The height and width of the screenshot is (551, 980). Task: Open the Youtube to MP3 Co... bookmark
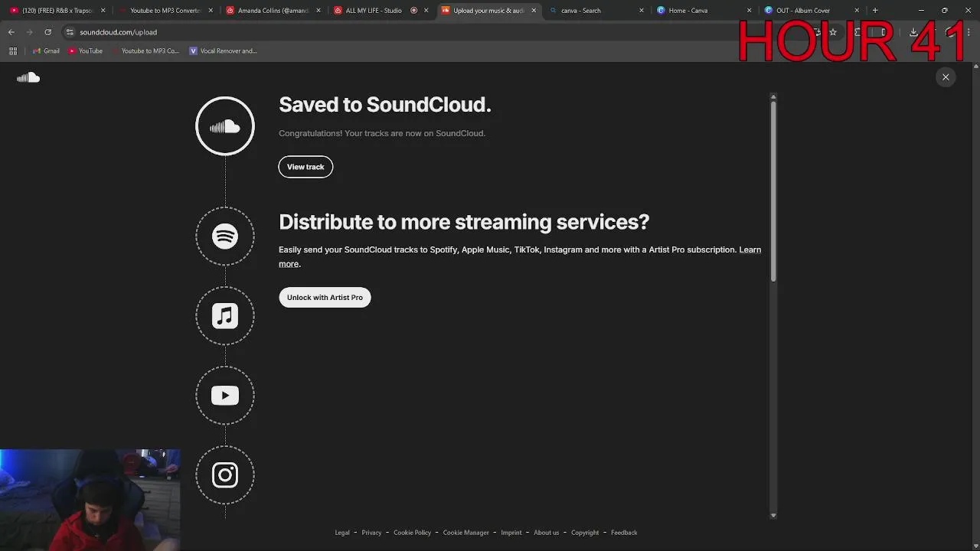[x=145, y=51]
